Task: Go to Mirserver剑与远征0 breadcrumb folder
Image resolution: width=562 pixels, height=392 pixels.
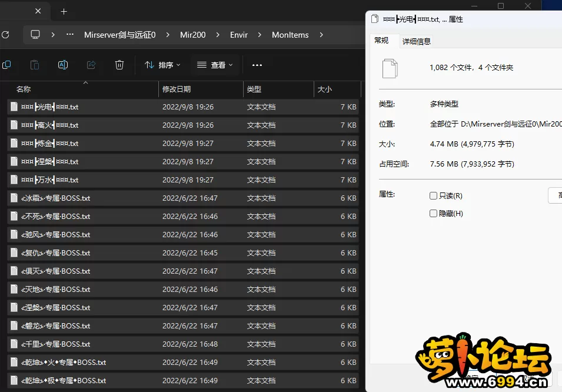Action: (x=119, y=35)
